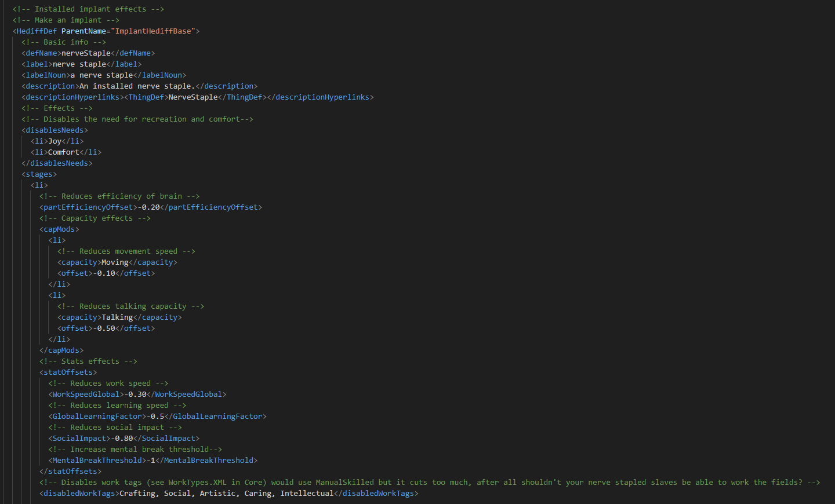Viewport: 835px width, 504px height.
Task: Place cursor in label text 'nerve staple'
Action: [79, 64]
